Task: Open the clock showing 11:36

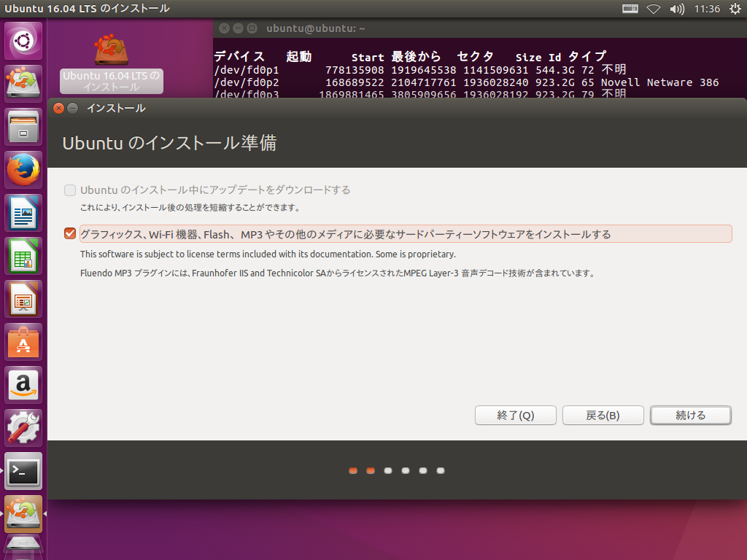Action: [707, 9]
